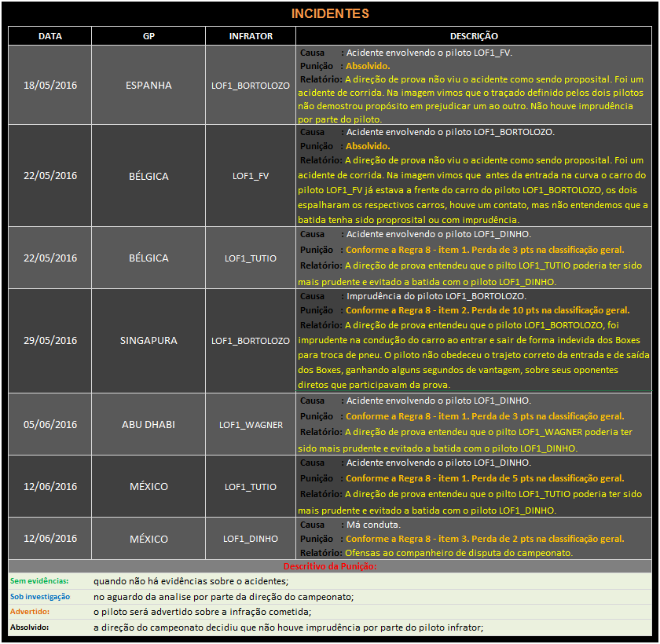Click 'quando não há evidências' description
This screenshot has height=644, width=660.
pyautogui.click(x=191, y=581)
